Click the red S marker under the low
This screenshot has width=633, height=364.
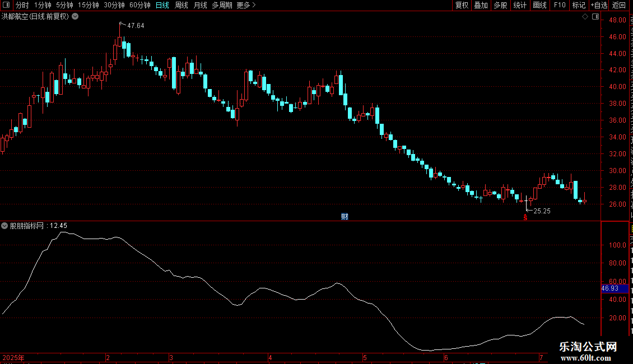click(x=525, y=217)
